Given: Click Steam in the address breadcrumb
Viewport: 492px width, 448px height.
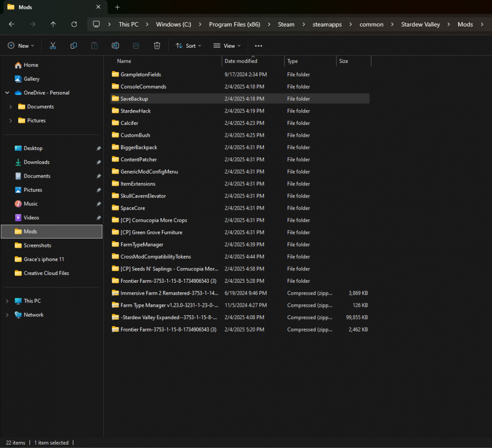Looking at the screenshot, I should coord(286,24).
